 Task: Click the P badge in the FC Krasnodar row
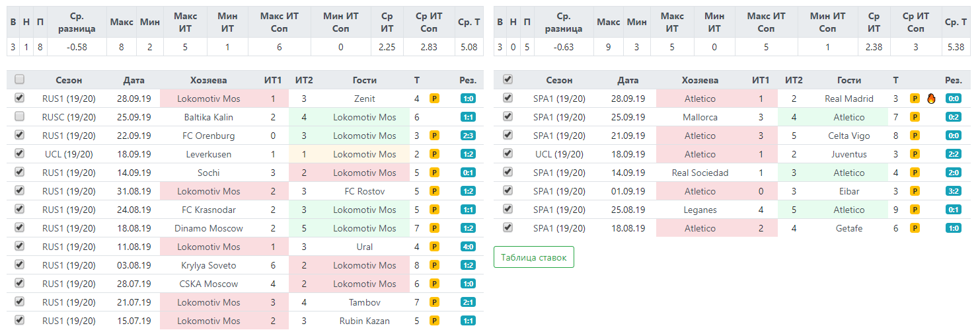pyautogui.click(x=434, y=210)
